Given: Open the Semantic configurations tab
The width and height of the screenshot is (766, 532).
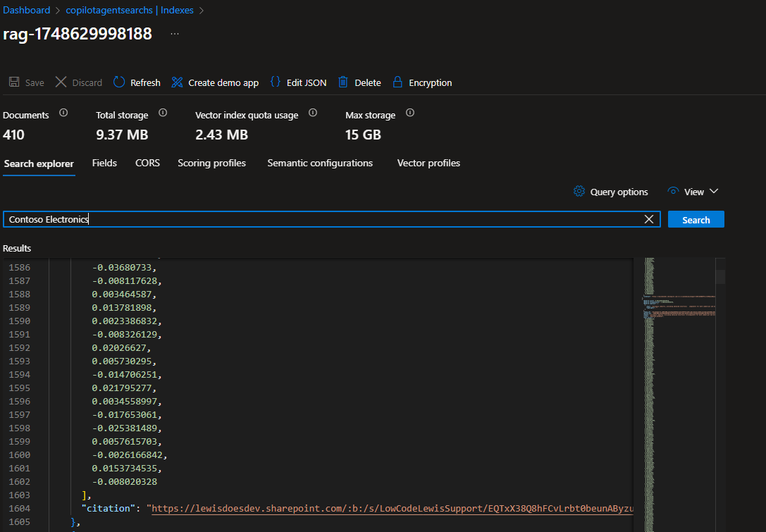Looking at the screenshot, I should point(320,163).
